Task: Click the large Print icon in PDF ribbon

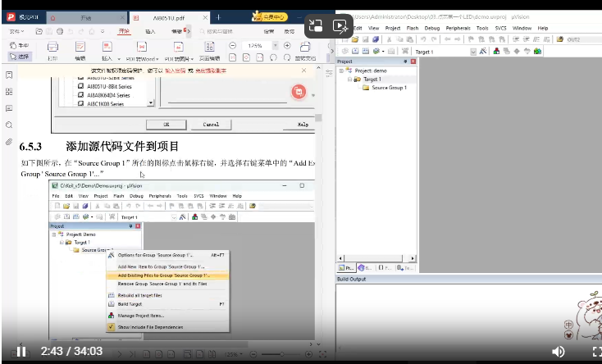Action: pos(52,47)
